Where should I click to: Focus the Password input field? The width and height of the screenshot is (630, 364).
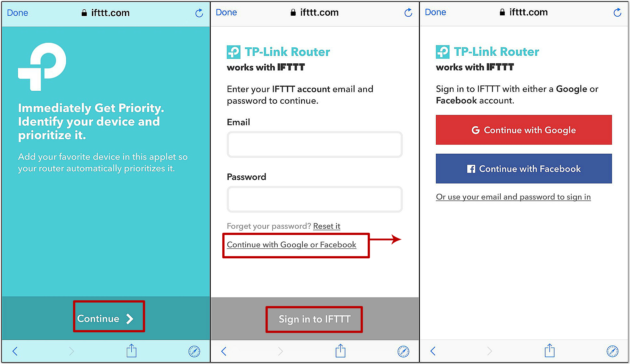(x=315, y=199)
